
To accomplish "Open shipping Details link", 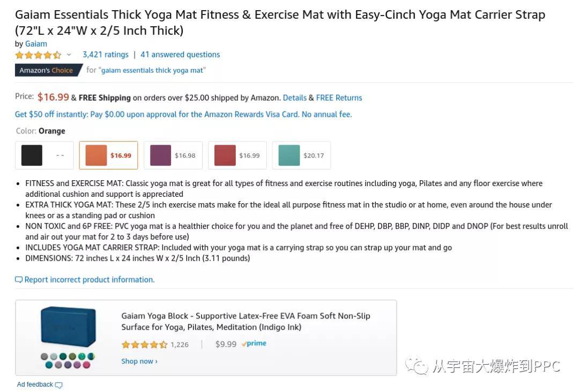I will click(295, 98).
